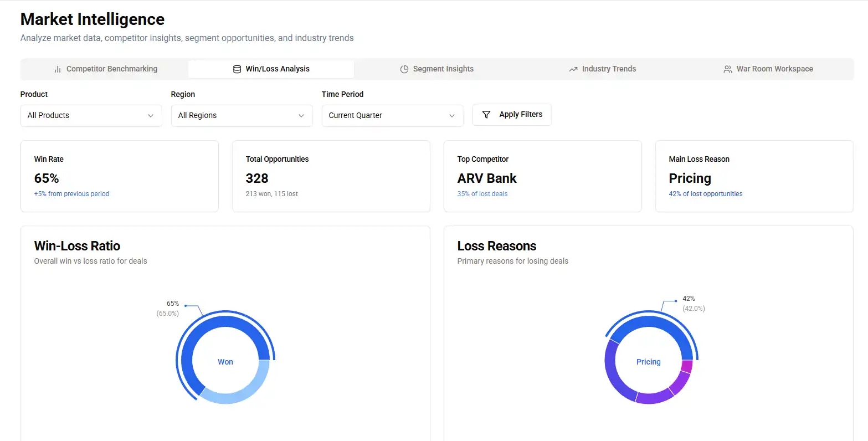The height and width of the screenshot is (441, 868).
Task: Open the Time Period dropdown
Action: pos(392,116)
